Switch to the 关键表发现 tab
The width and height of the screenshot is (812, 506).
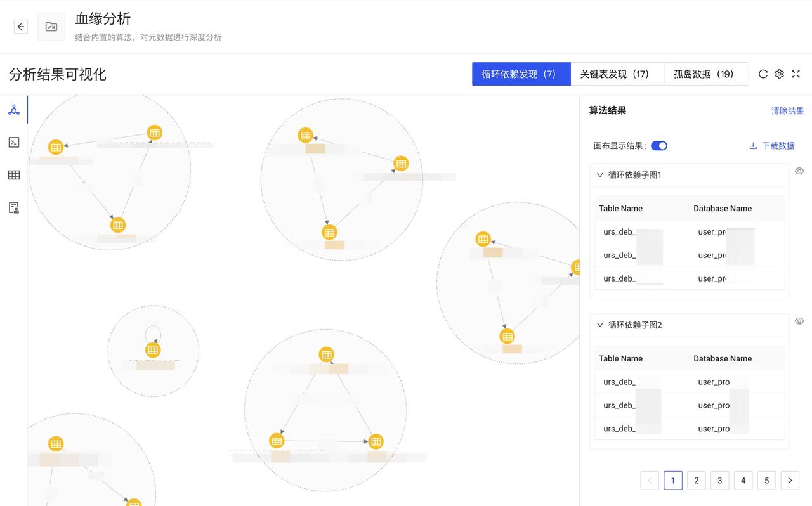(x=617, y=74)
